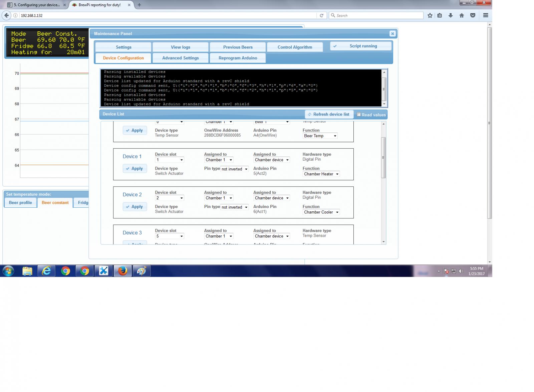Click the page's vertical scrollbar
The height and width of the screenshot is (392, 534).
coord(490,123)
